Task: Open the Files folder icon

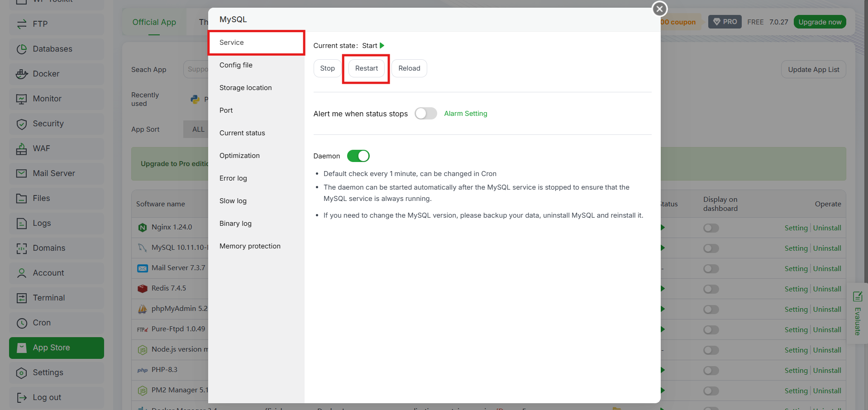Action: (22, 198)
